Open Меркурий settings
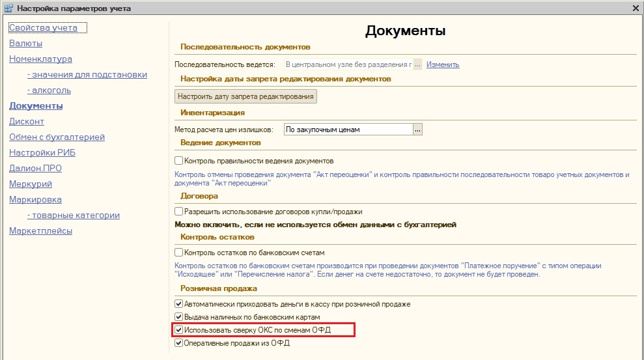 click(x=31, y=184)
